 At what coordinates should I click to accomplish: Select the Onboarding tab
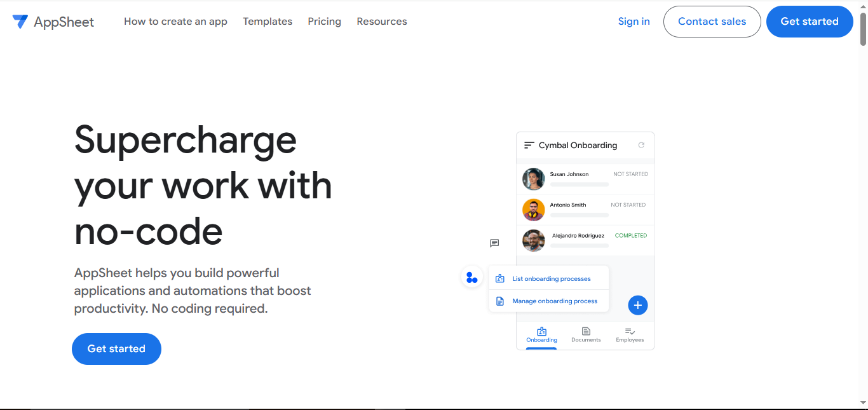(x=541, y=335)
